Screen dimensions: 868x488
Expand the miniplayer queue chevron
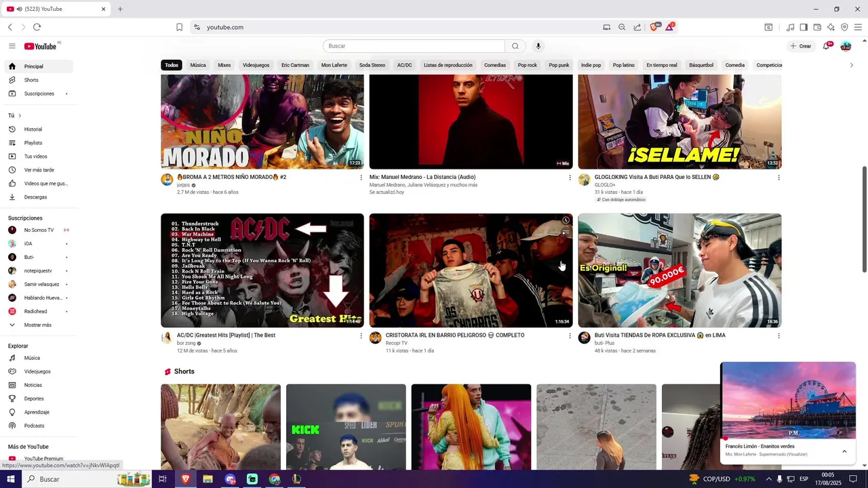point(844,451)
